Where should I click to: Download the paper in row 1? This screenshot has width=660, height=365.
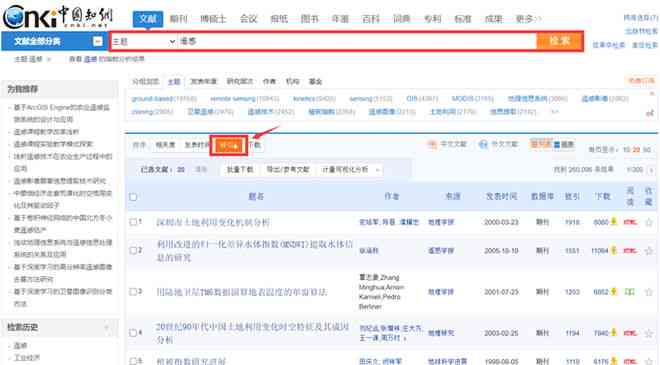pos(614,221)
